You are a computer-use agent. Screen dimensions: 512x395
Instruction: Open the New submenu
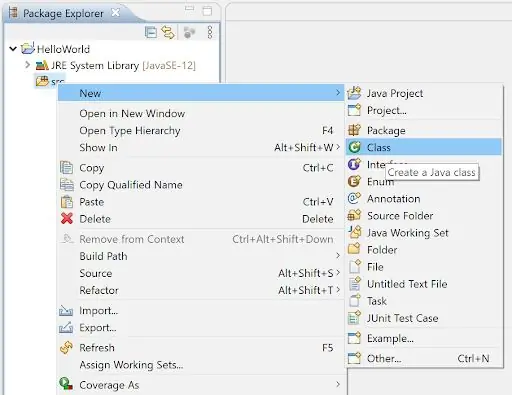(x=201, y=93)
